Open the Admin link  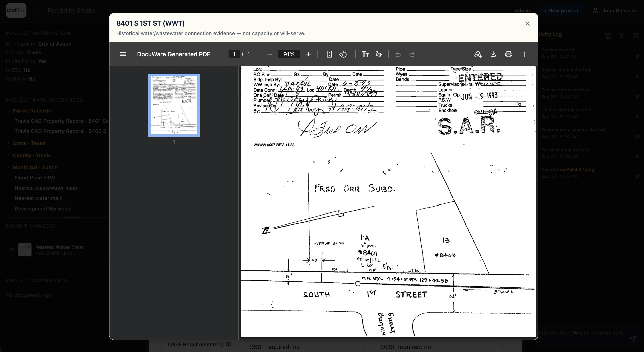point(522,11)
